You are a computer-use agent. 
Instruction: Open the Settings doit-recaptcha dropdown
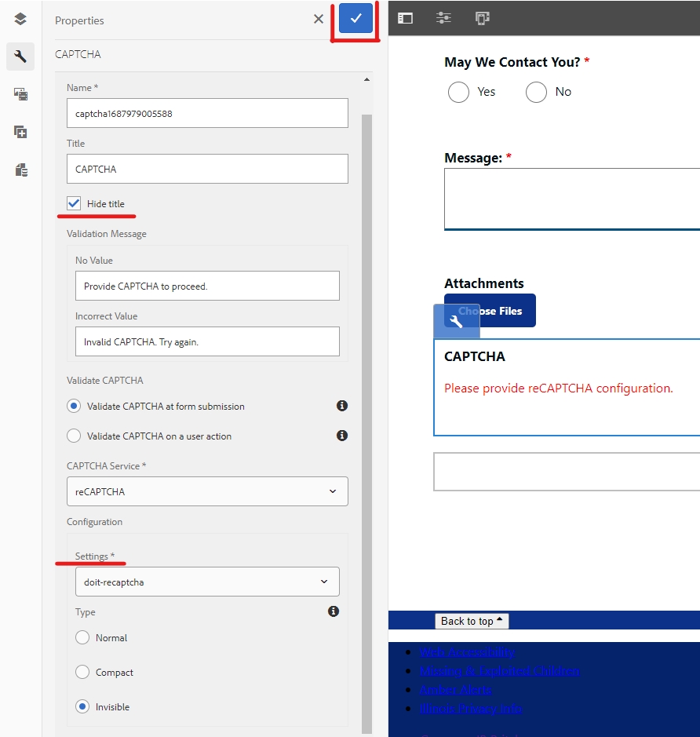(207, 582)
